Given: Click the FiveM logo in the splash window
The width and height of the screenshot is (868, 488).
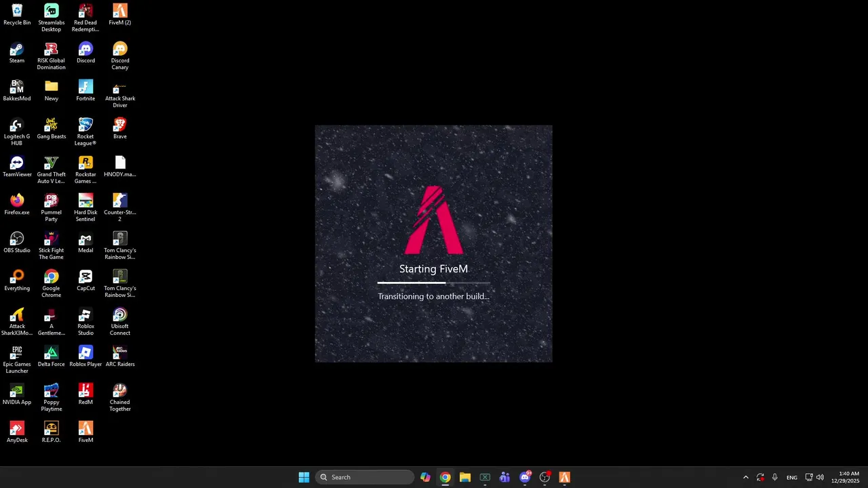Looking at the screenshot, I should [434, 220].
